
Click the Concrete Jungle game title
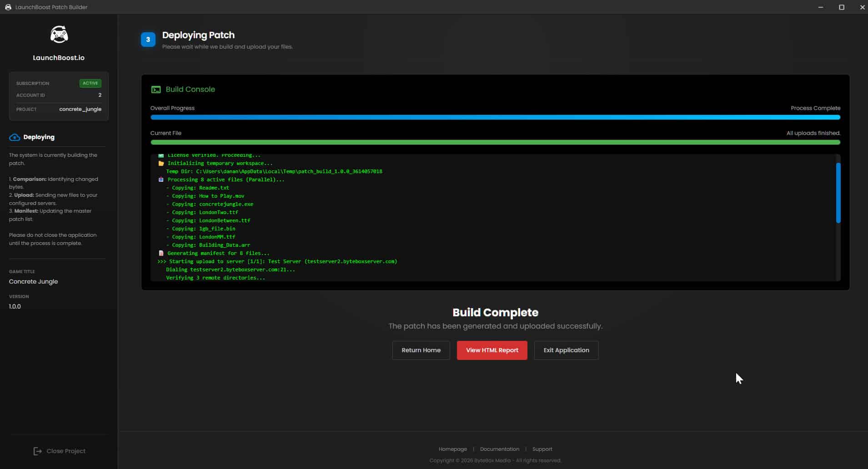[33, 281]
